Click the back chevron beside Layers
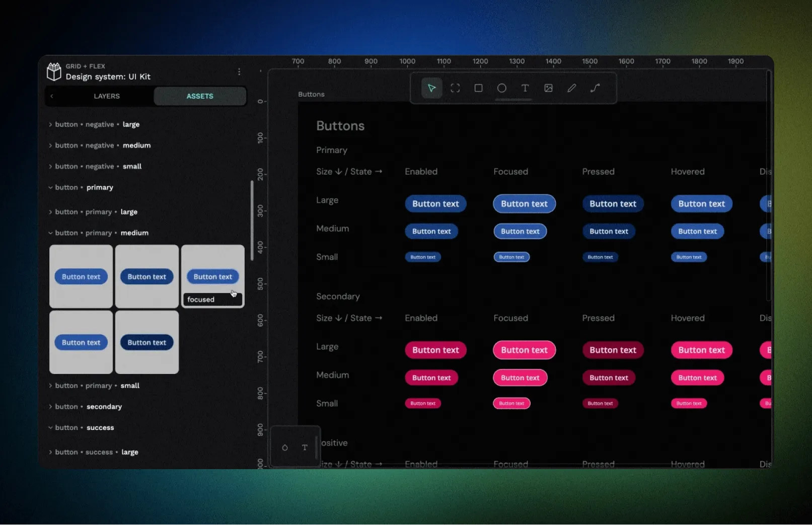 click(x=52, y=96)
